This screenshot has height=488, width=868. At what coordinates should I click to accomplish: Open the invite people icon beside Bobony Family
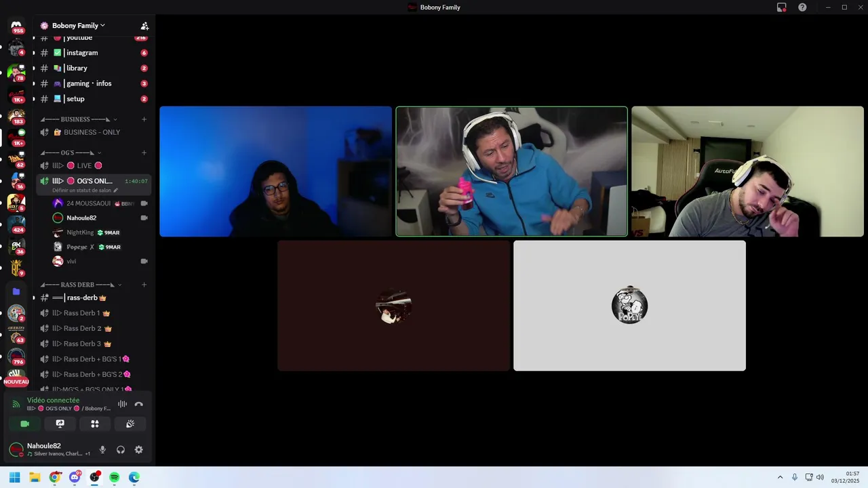144,26
